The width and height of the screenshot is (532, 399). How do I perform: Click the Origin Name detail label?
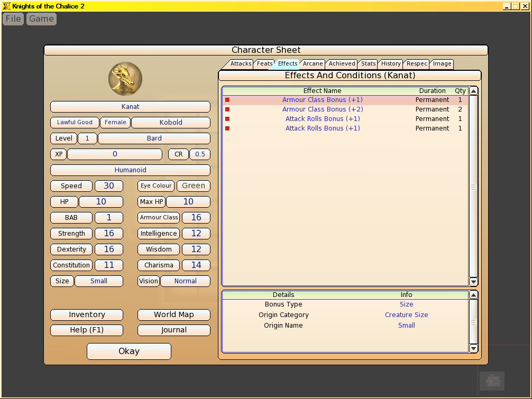click(x=283, y=326)
